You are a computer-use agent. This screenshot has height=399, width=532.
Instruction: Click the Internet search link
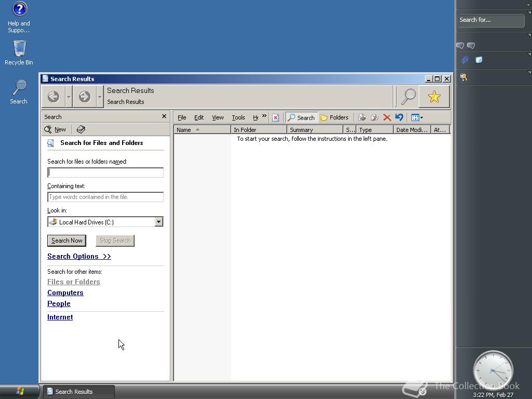click(60, 317)
